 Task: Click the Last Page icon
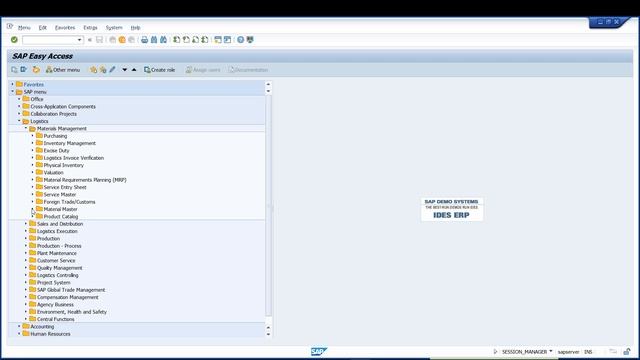tap(205, 40)
